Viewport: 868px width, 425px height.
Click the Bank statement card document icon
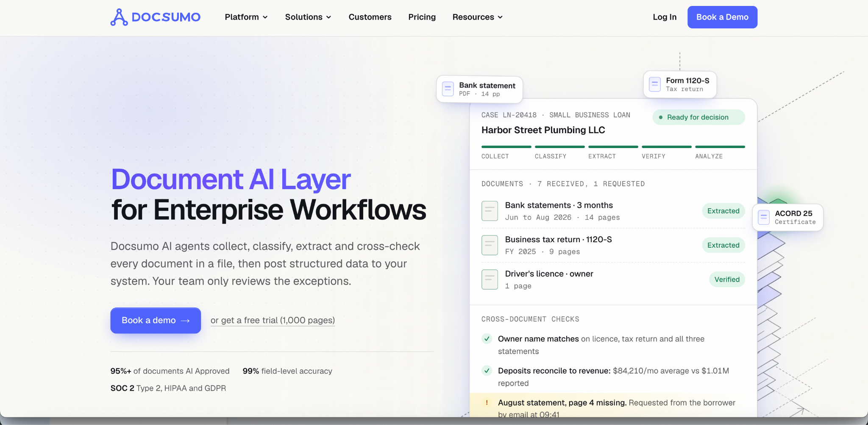pyautogui.click(x=448, y=89)
